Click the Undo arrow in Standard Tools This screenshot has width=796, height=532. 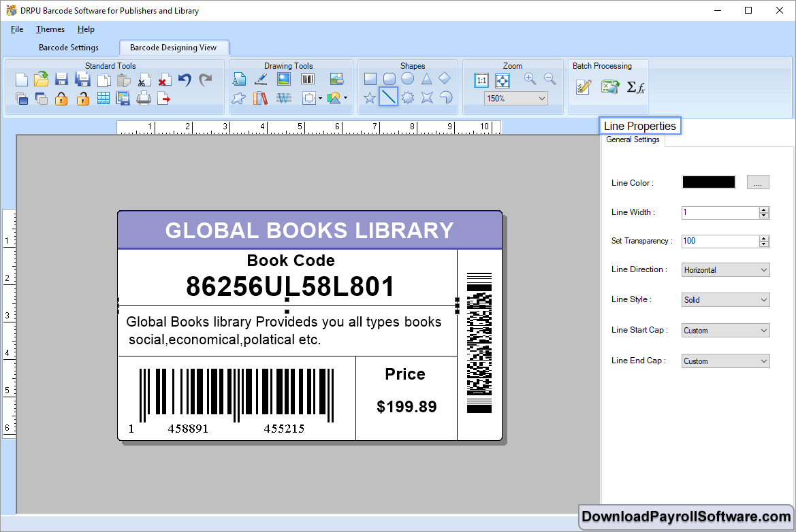pos(185,80)
